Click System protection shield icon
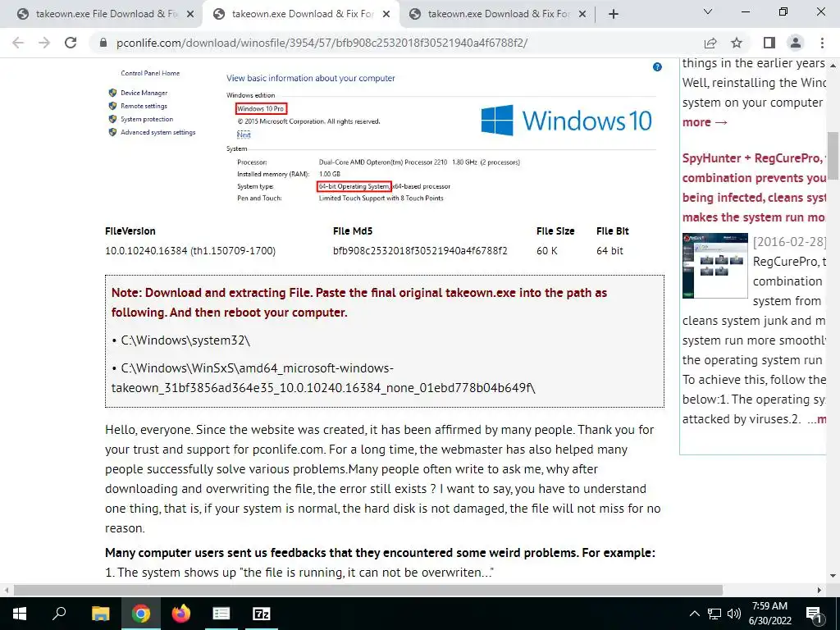 (112, 119)
